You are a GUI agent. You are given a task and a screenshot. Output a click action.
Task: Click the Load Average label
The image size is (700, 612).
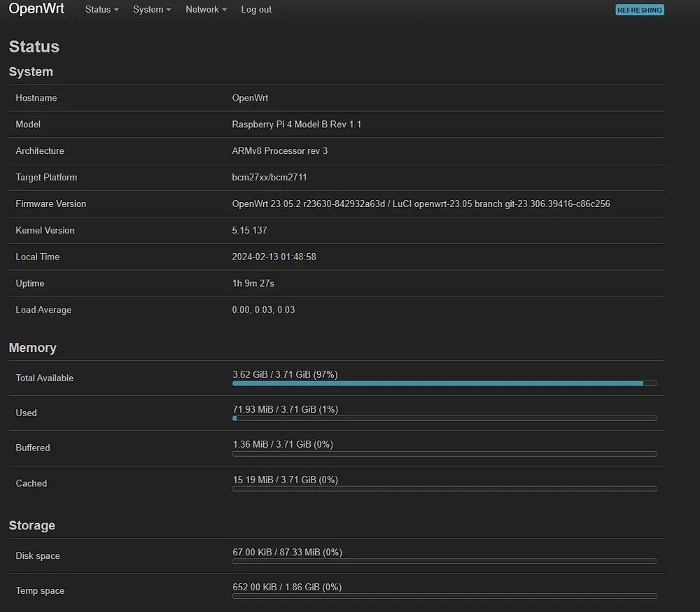tap(43, 310)
